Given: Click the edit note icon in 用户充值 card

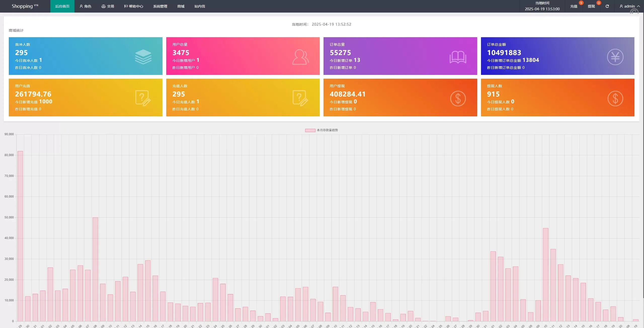Looking at the screenshot, I should [x=143, y=98].
